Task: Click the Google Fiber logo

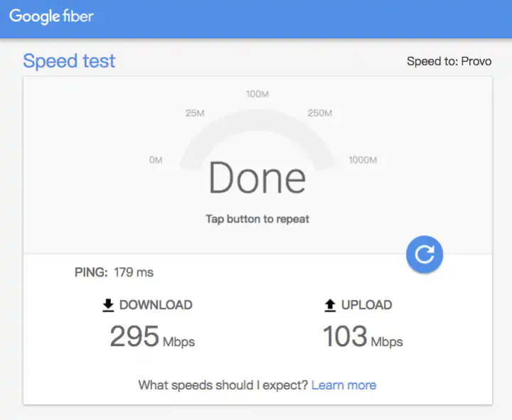Action: pos(51,16)
